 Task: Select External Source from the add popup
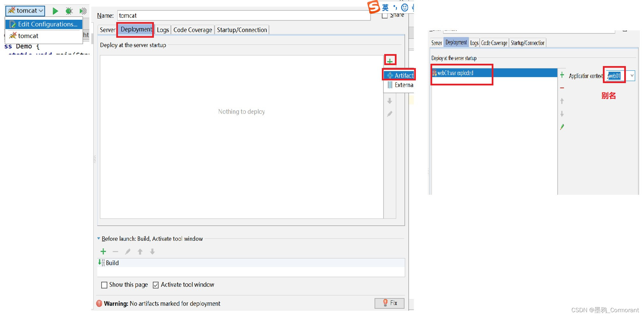coord(399,85)
